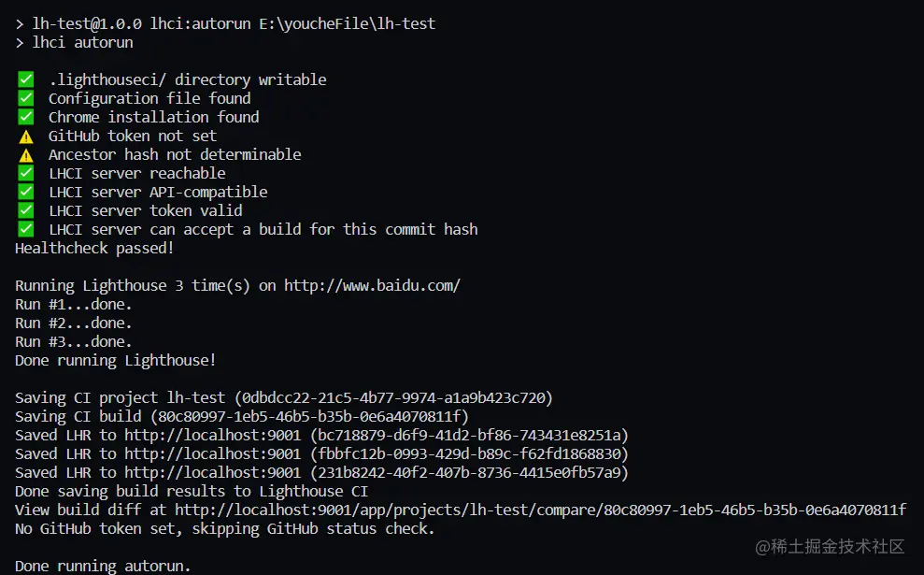Open the build diff compare URL
This screenshot has height=575, width=924.
(x=540, y=510)
